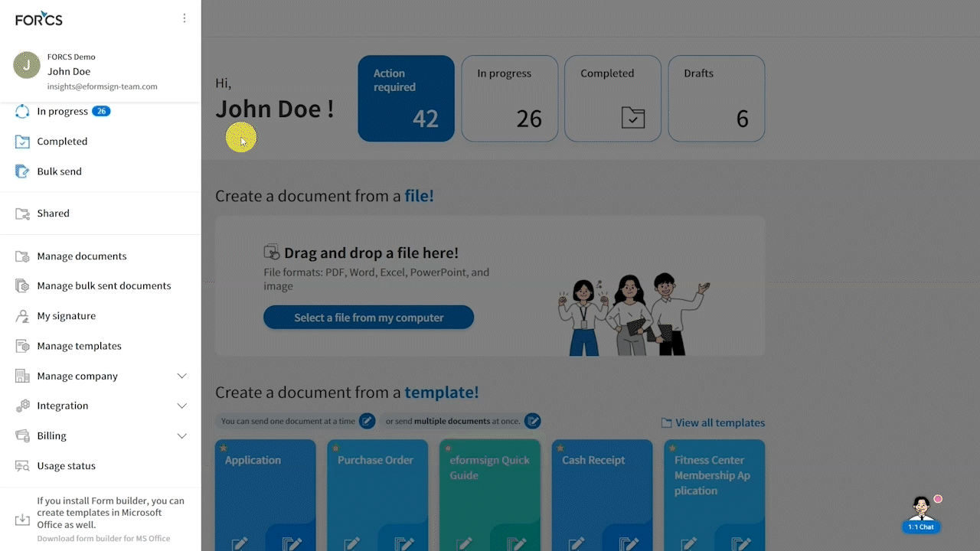
Task: Click the View all templates folder icon
Action: point(666,423)
